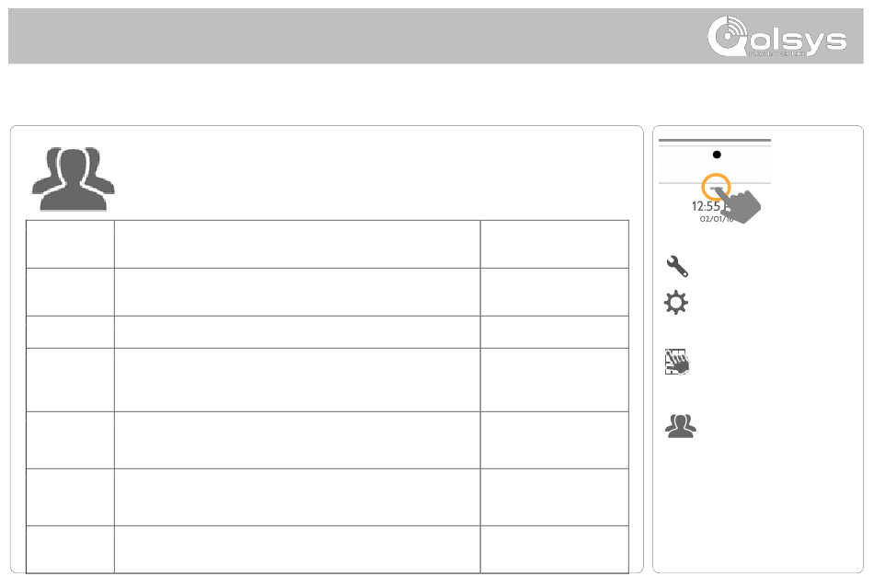Tap the orange-circled swipe-down bar
Viewport: 874px width, 588px height.
(x=716, y=187)
